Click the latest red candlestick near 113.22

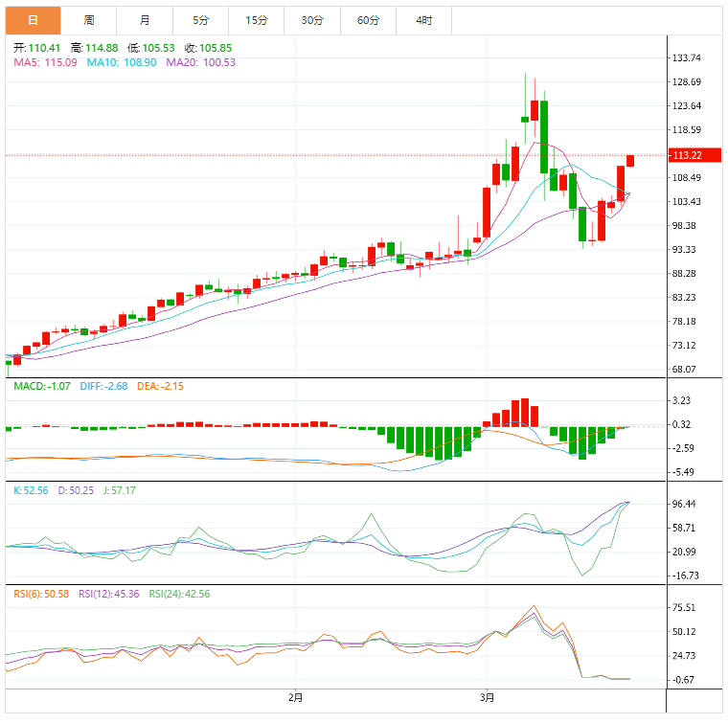(630, 161)
